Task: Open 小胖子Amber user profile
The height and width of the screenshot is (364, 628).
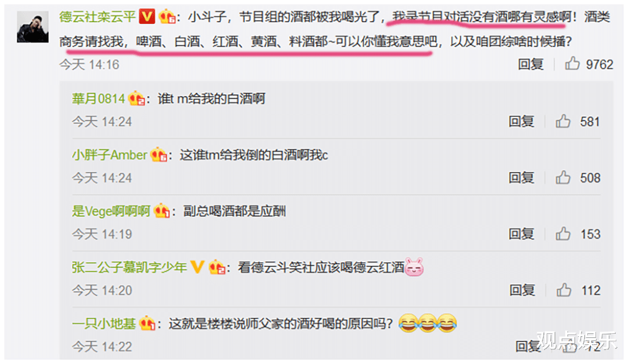Action: [109, 155]
